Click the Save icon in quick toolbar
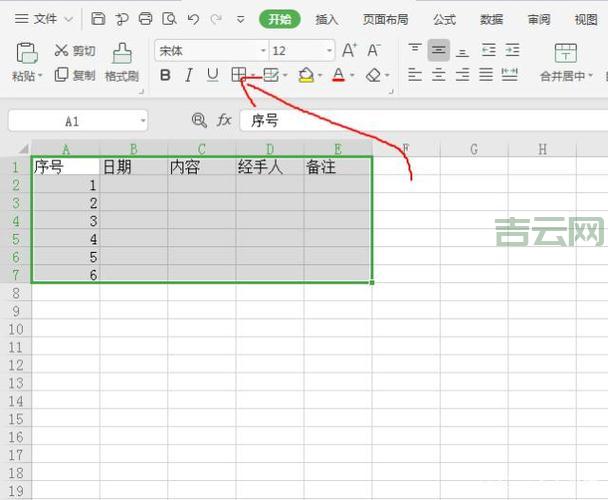The width and height of the screenshot is (608, 500). (x=98, y=19)
